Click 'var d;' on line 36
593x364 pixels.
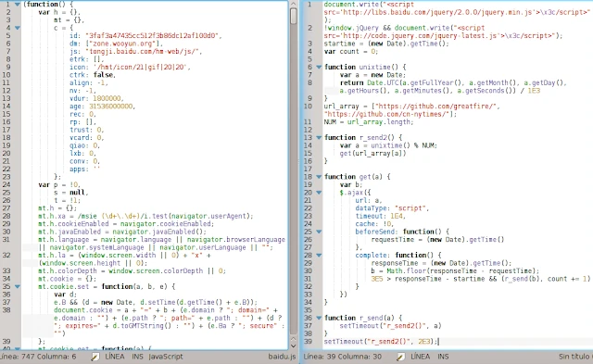[x=65, y=295]
